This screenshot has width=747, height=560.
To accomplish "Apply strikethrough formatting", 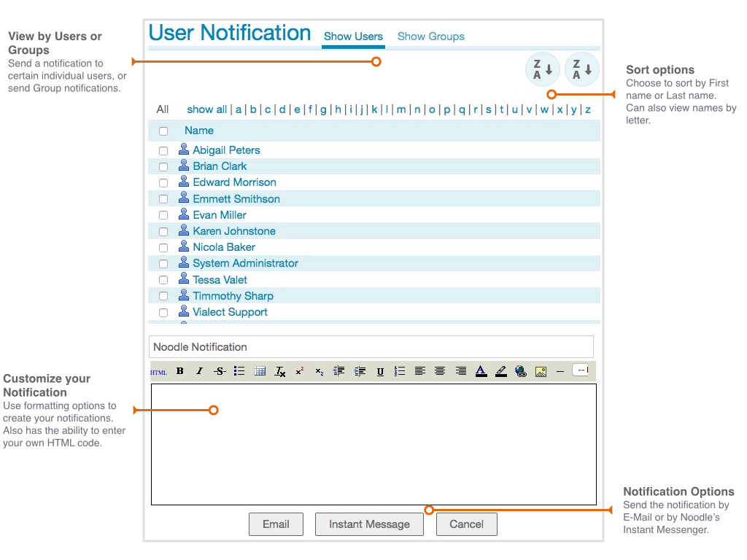I will pos(220,371).
